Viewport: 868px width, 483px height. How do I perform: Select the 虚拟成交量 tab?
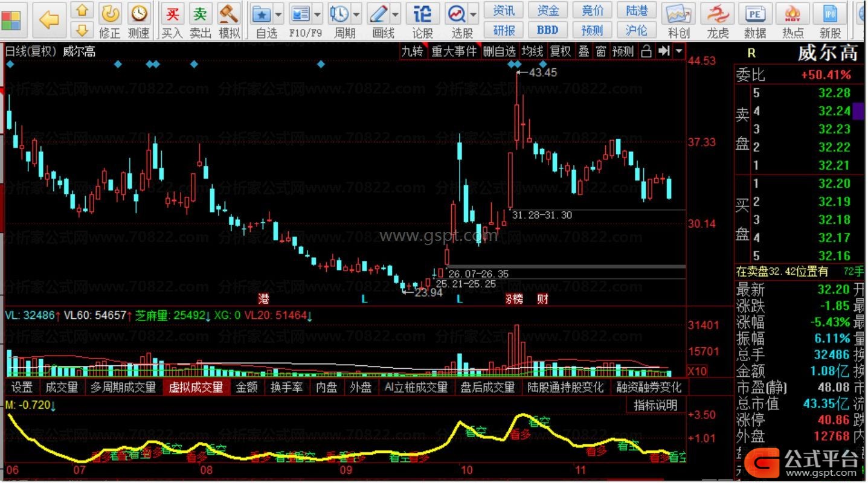click(196, 387)
